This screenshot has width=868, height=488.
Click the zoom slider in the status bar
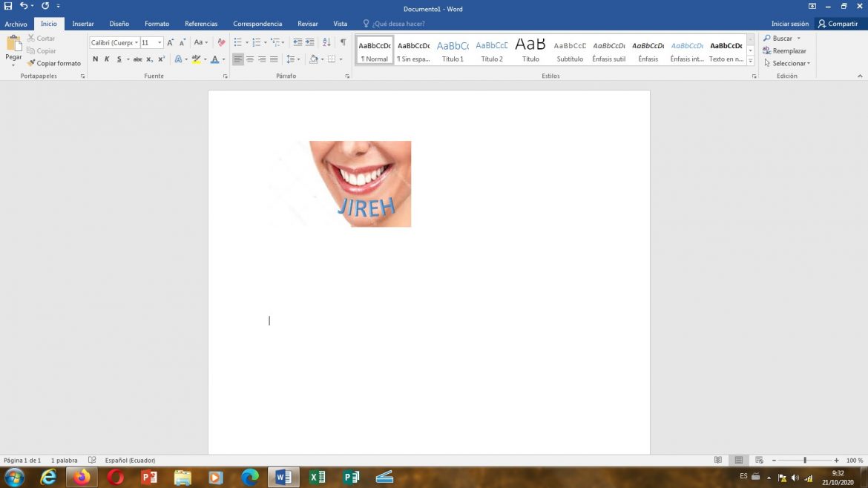pyautogui.click(x=805, y=461)
